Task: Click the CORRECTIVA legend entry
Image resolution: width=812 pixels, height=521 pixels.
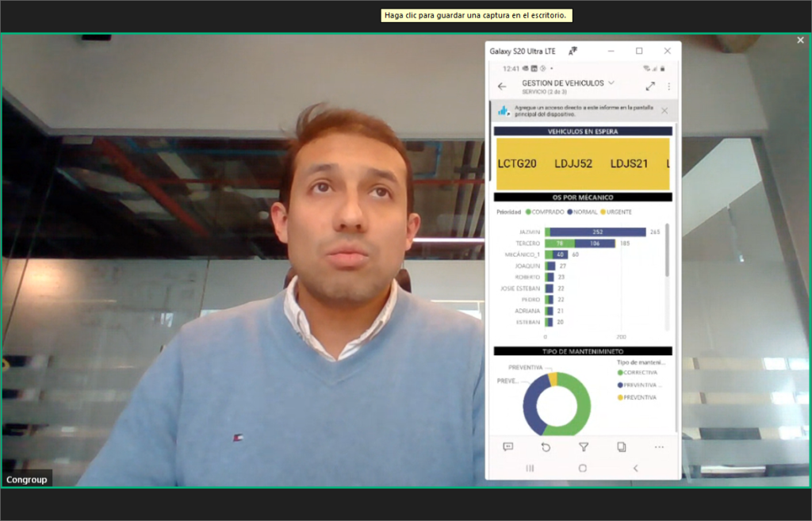Action: click(x=638, y=373)
